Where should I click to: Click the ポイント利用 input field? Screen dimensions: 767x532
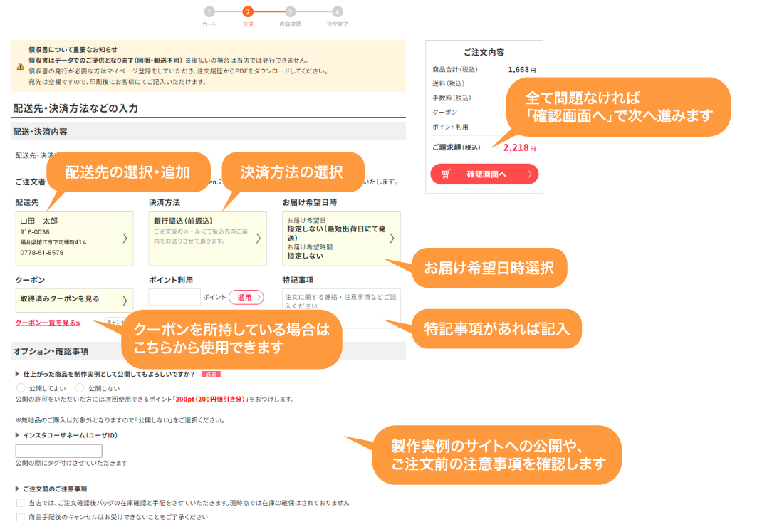click(x=174, y=297)
